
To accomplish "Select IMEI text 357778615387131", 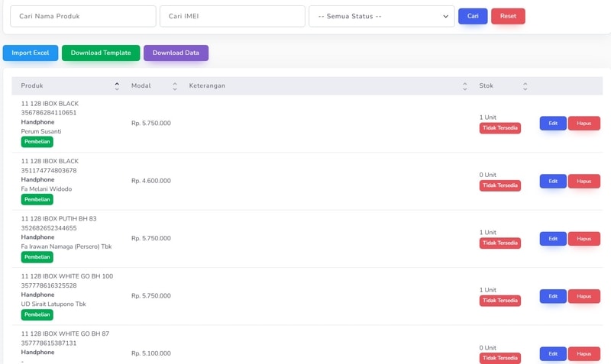I will tap(49, 343).
